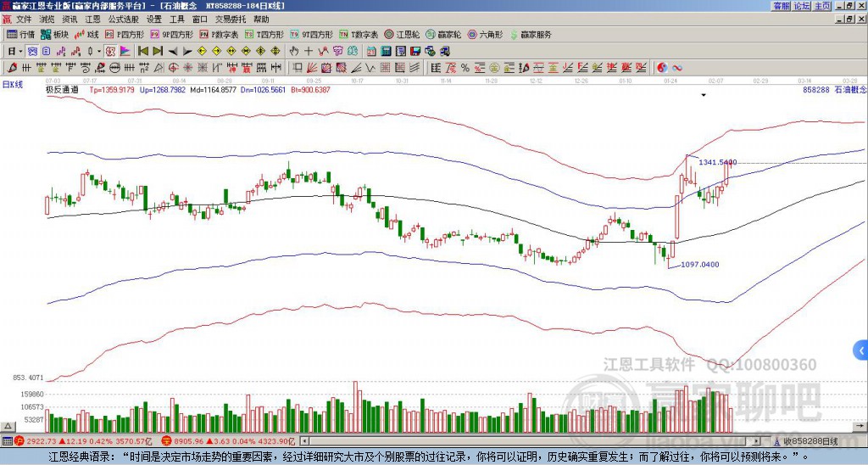This screenshot has width=868, height=465.
Task: Expand the candlestick chart type dropdown arrow
Action: [99, 52]
